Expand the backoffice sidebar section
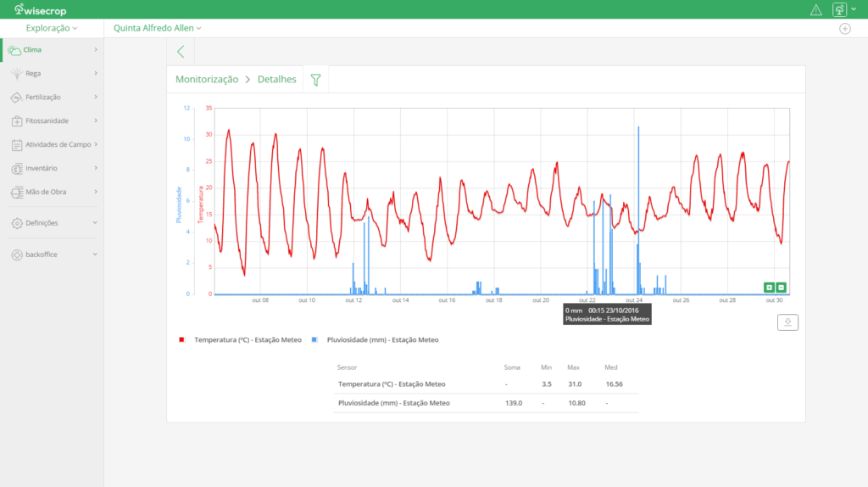 [x=52, y=255]
